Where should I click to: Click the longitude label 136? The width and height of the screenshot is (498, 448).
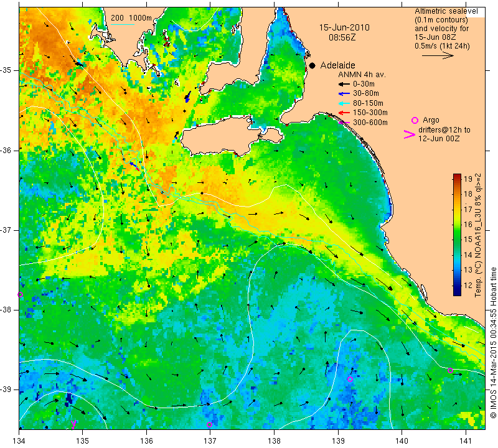coord(146,441)
